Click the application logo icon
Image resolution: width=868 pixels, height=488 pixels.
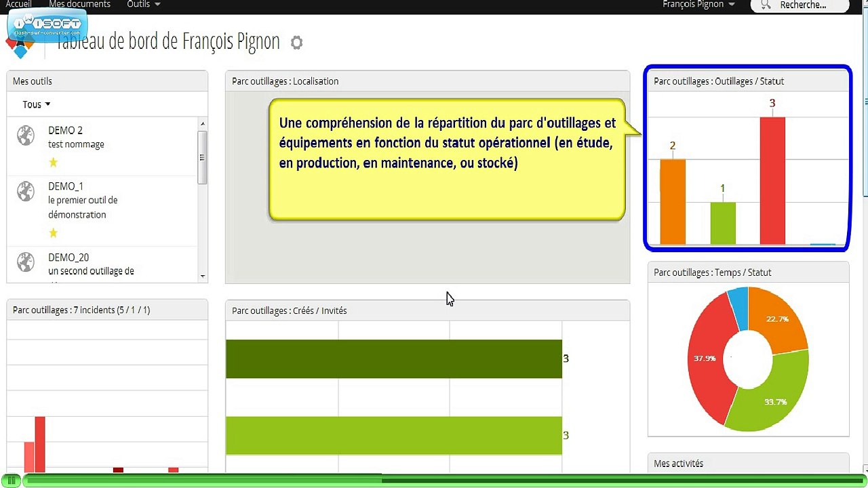coord(20,47)
